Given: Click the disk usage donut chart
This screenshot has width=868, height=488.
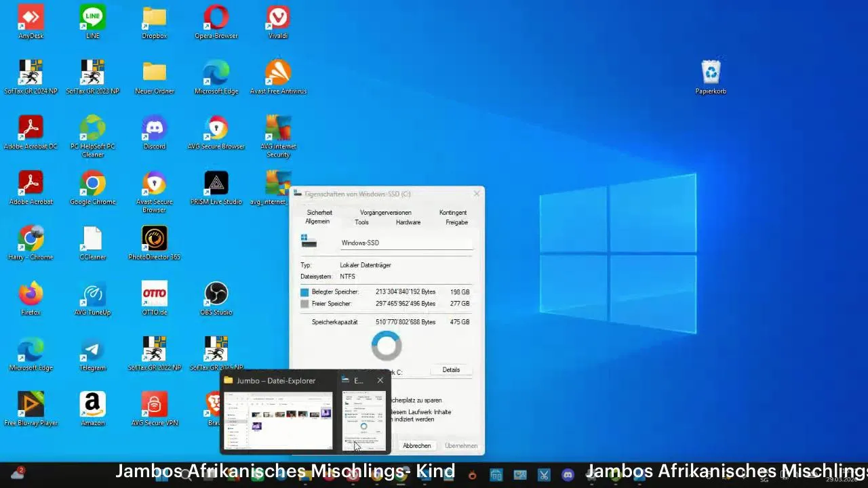Looking at the screenshot, I should point(387,346).
